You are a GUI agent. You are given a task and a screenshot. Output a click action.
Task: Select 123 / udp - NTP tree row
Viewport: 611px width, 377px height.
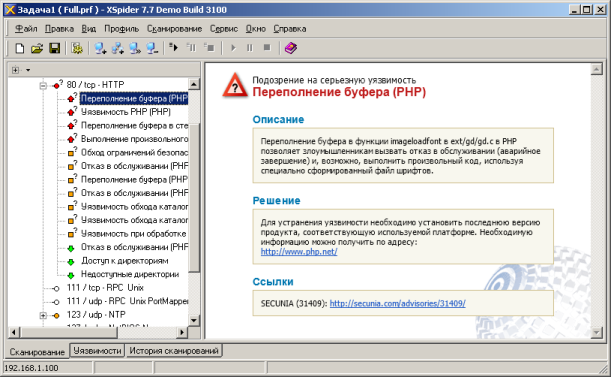[96, 315]
